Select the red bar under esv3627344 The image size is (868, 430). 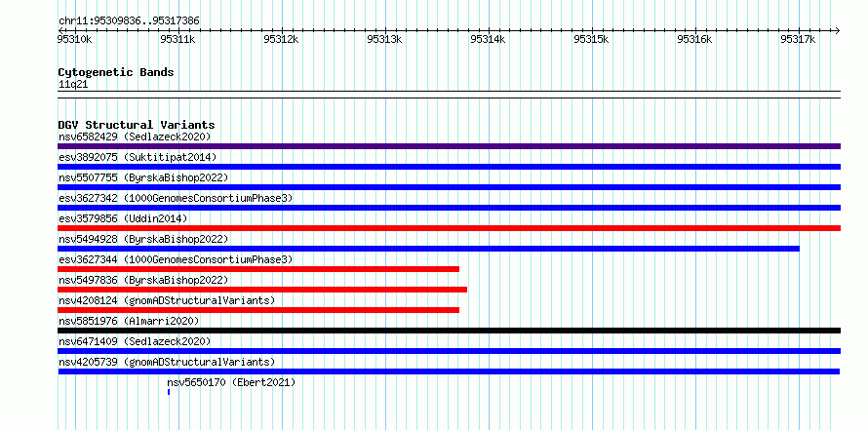[258, 269]
